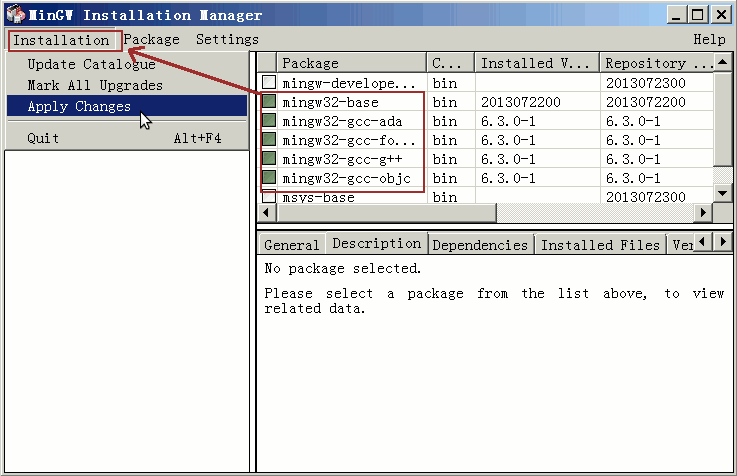
Task: Switch to the Installed Files tab
Action: pyautogui.click(x=600, y=245)
